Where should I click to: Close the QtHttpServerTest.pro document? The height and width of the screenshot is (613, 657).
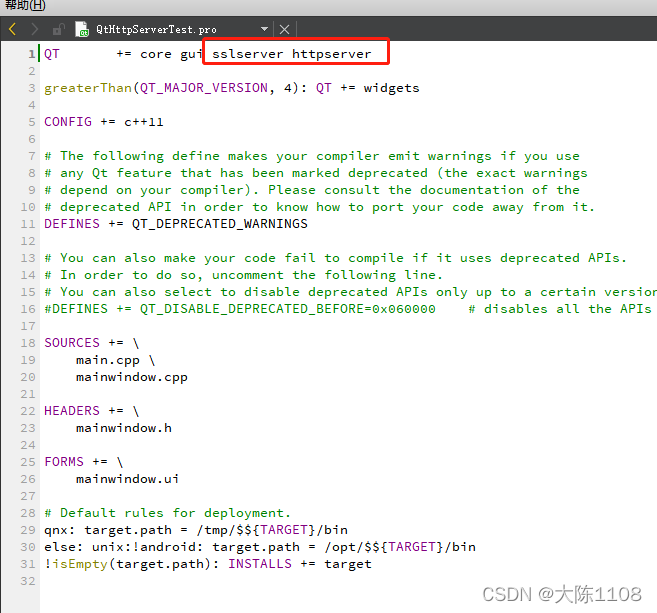click(x=285, y=29)
